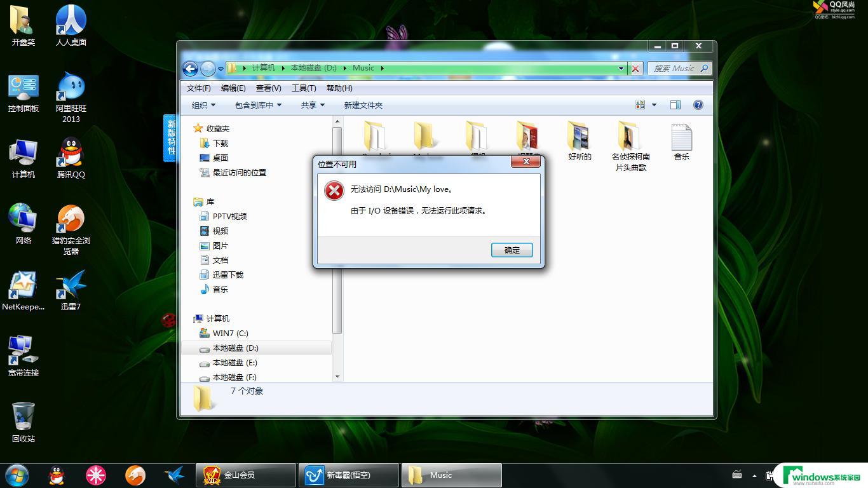The image size is (868, 488).
Task: Open the 编辑(E) menu
Action: tap(233, 88)
